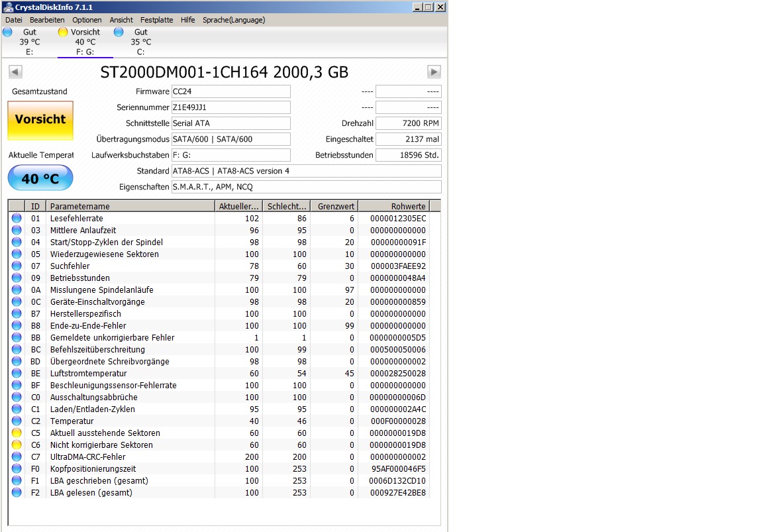763x532 pixels.
Task: Click status icon of Laden/Entladen-Zyklen row
Action: coord(17,409)
